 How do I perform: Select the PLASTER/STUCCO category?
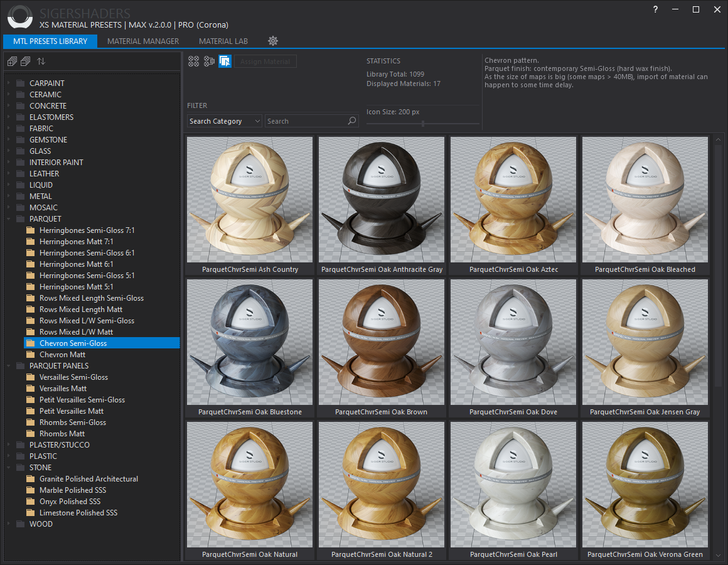60,444
